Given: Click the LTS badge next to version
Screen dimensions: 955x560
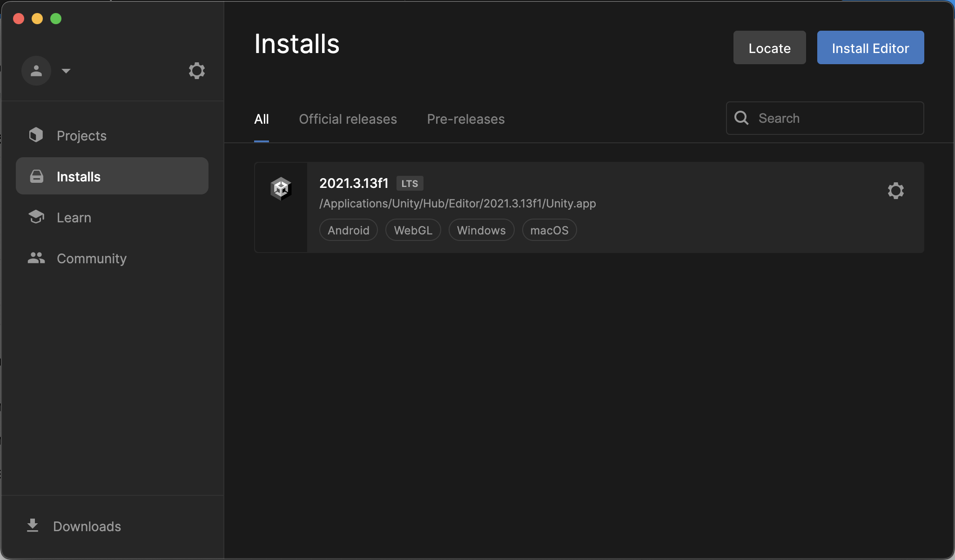Looking at the screenshot, I should (410, 184).
